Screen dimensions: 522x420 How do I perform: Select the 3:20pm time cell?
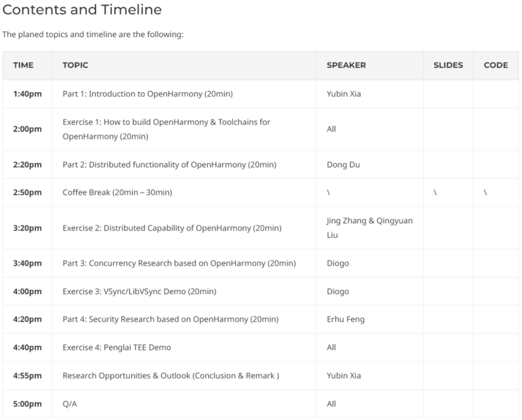27,228
